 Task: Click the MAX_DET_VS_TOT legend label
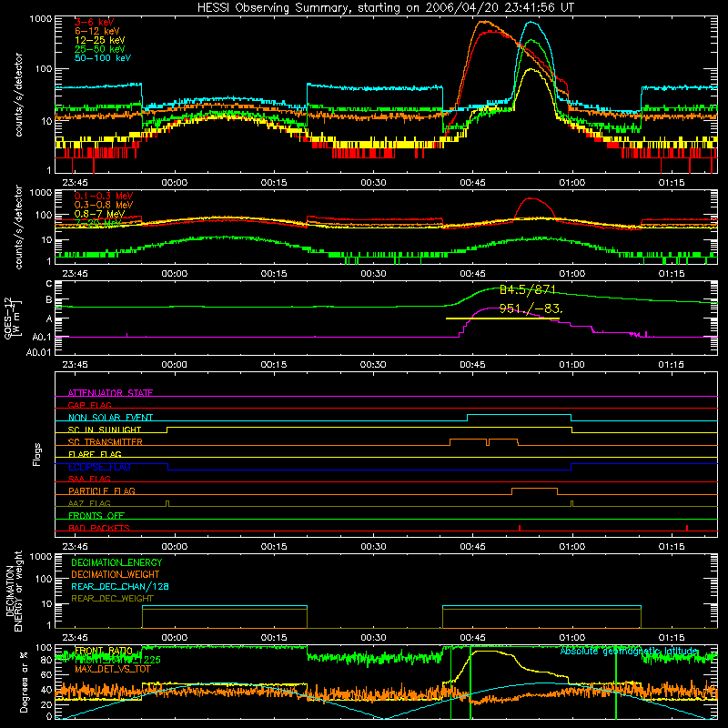113,669
